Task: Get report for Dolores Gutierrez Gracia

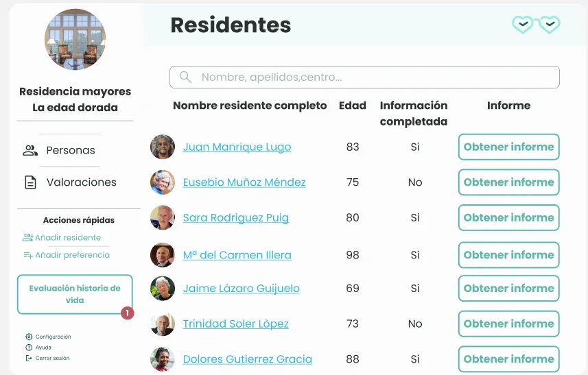Action: (x=509, y=359)
